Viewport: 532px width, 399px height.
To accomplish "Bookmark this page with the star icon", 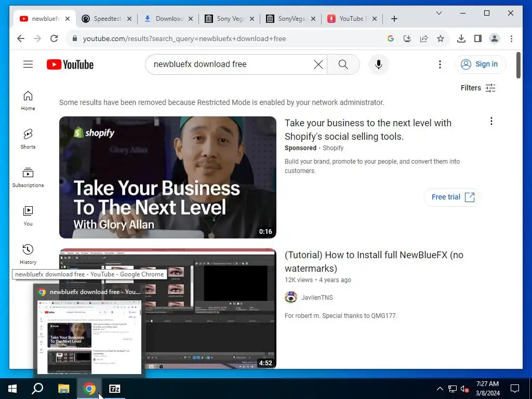I will pyautogui.click(x=441, y=38).
